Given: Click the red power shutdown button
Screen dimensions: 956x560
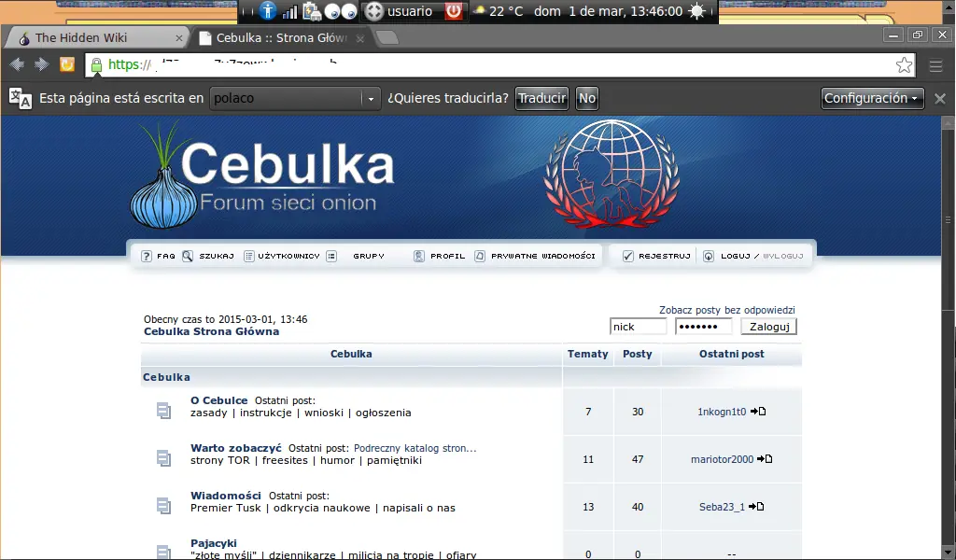Looking at the screenshot, I should (x=454, y=11).
